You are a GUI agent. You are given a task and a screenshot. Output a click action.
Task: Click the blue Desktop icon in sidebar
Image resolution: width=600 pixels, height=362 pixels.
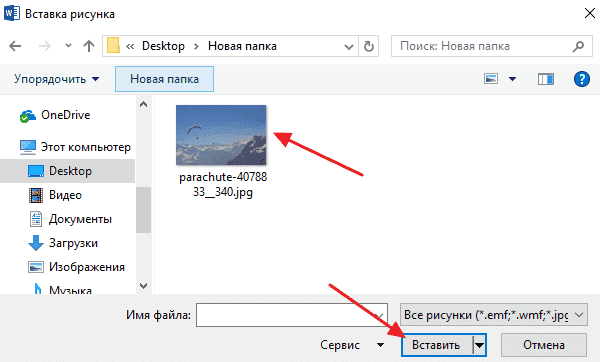[x=36, y=171]
